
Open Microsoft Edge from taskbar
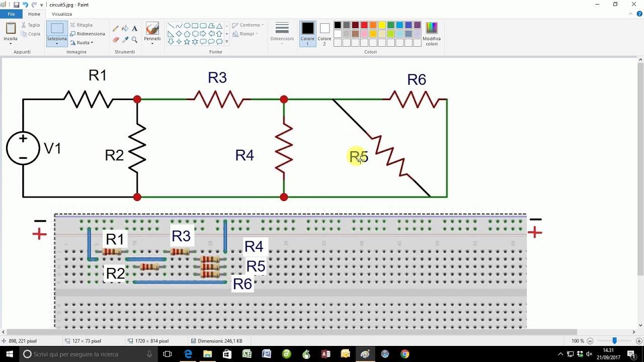188,354
